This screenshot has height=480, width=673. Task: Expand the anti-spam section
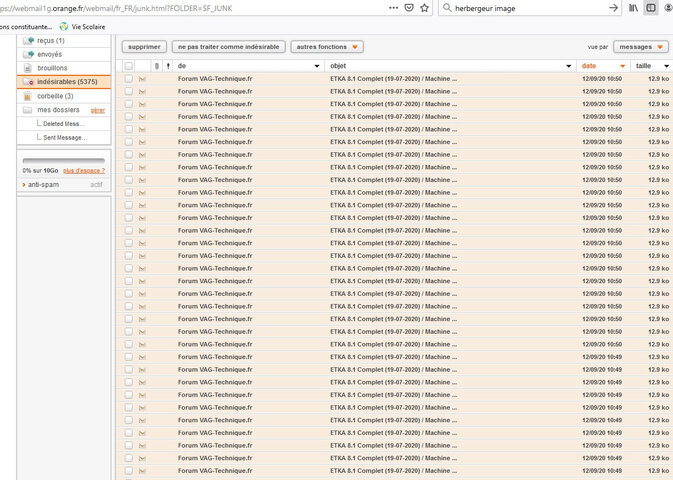41,185
